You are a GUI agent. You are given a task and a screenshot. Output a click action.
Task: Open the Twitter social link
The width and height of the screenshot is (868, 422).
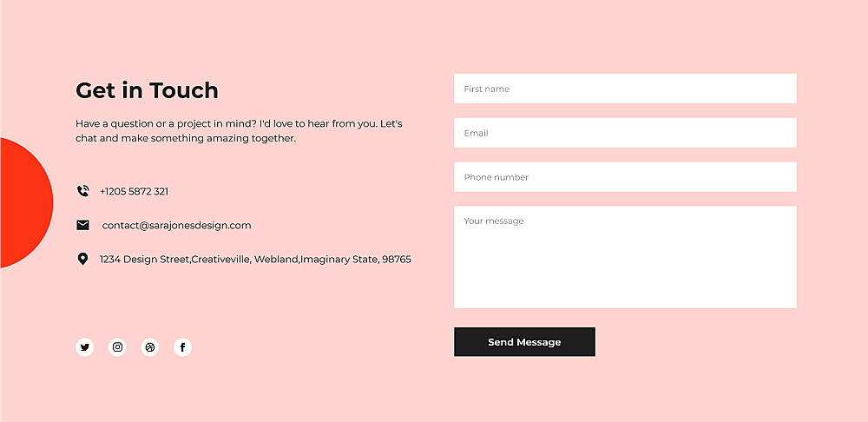[x=84, y=347]
